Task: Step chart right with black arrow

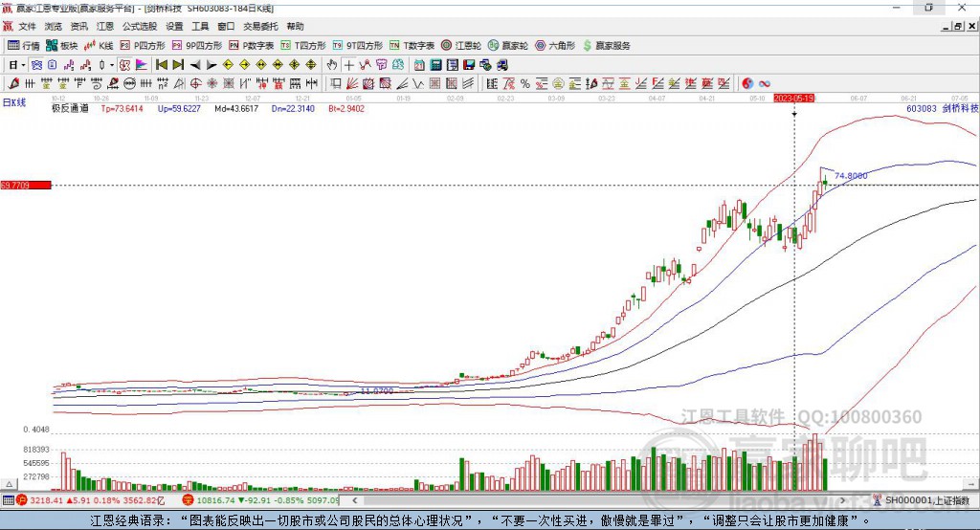Action: click(x=212, y=65)
